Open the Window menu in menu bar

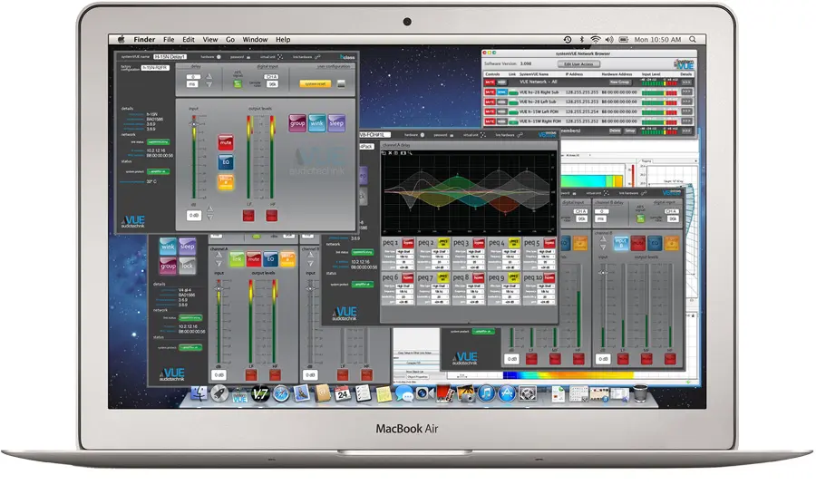pyautogui.click(x=255, y=40)
